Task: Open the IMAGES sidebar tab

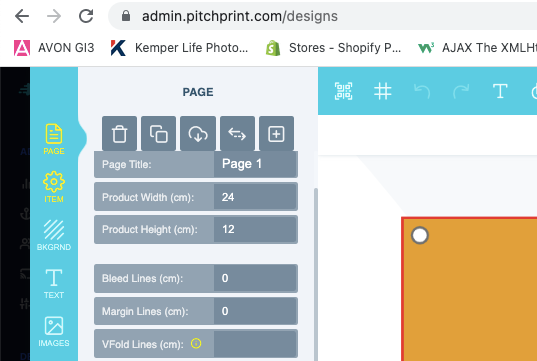Action: [x=54, y=331]
